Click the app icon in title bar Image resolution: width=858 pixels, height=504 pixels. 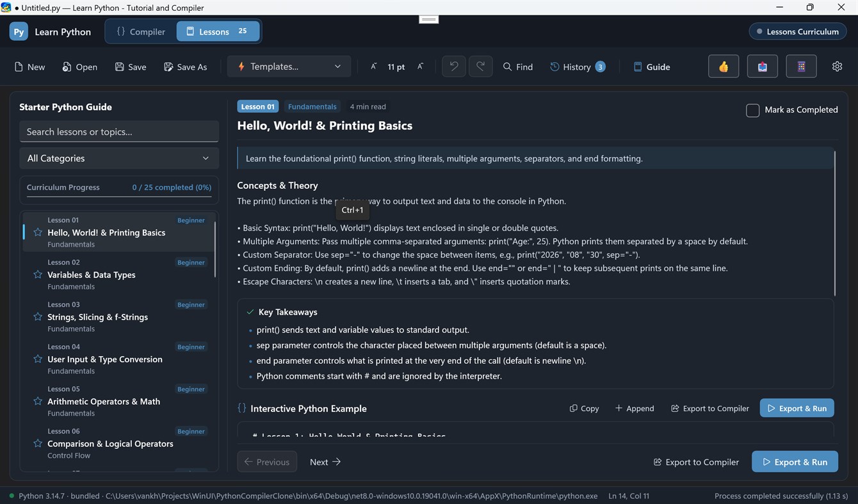(6, 8)
